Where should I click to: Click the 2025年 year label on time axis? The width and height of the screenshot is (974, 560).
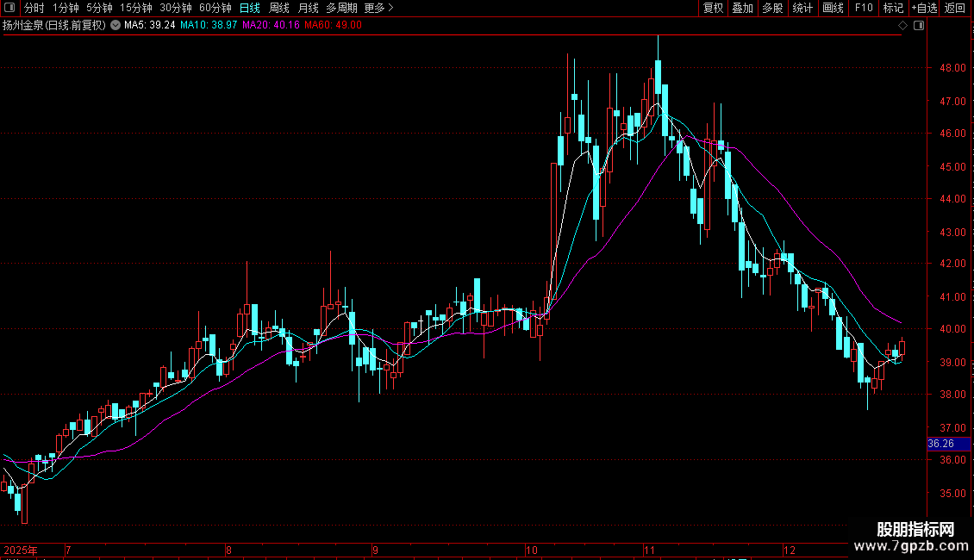21,551
